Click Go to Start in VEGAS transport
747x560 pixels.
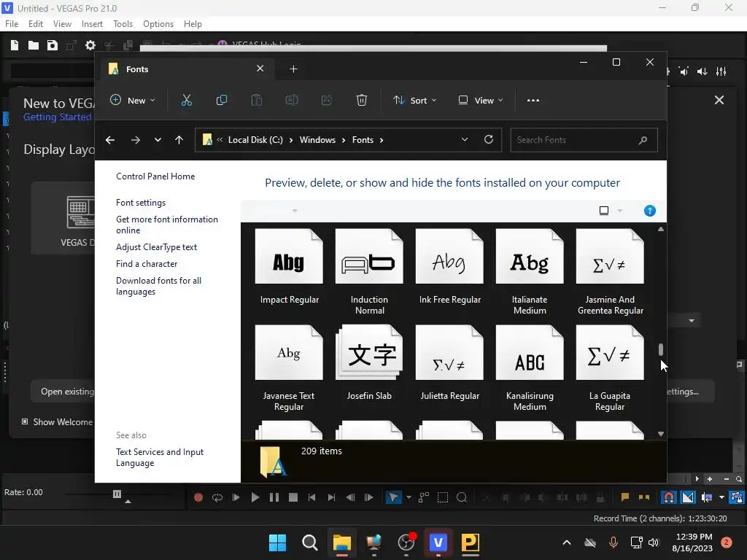pos(312,497)
